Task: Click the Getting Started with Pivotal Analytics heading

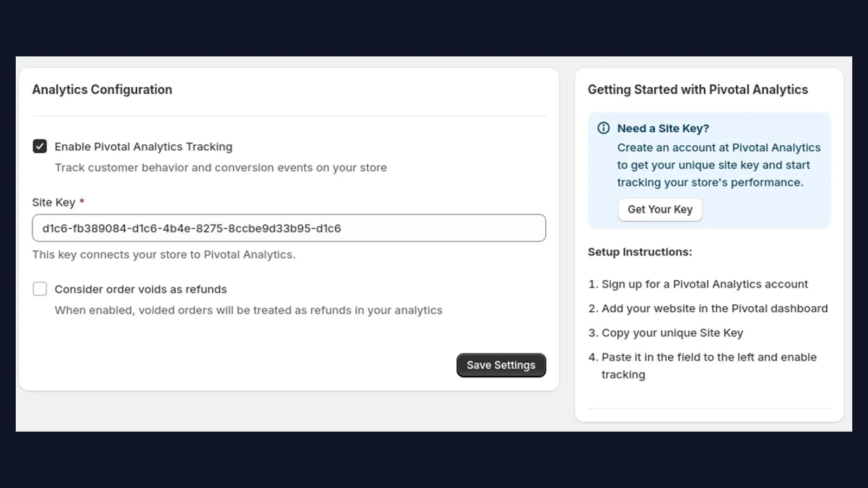Action: point(698,90)
